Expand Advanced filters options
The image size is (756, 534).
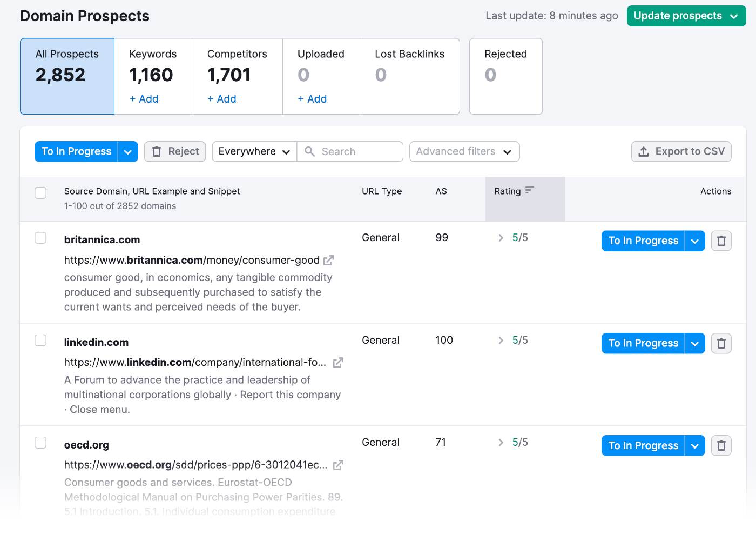click(464, 151)
